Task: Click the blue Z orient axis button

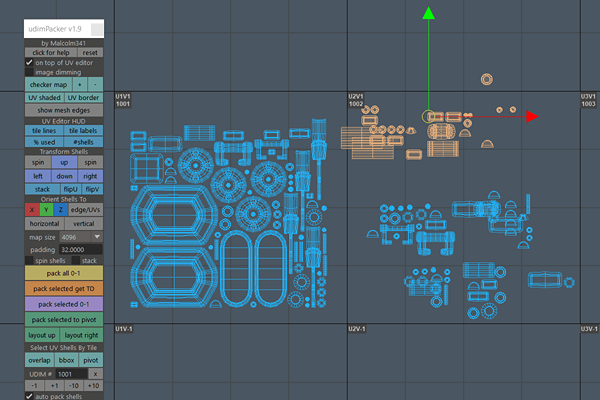Action: point(59,210)
